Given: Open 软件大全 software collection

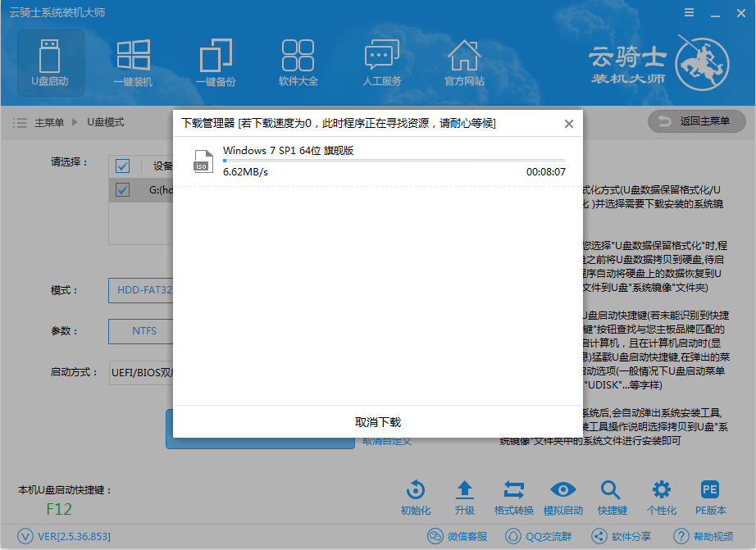Looking at the screenshot, I should pyautogui.click(x=298, y=61).
